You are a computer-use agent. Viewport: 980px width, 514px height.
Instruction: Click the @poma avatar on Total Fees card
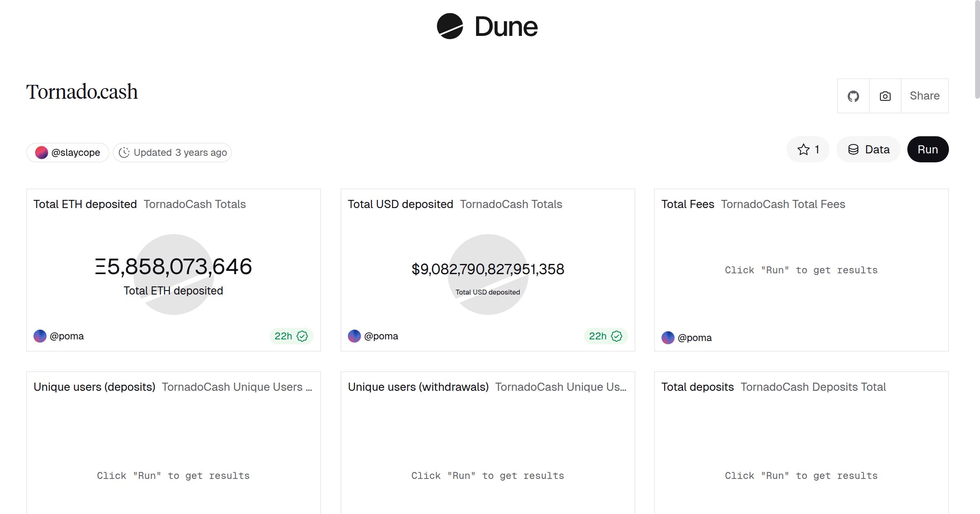(x=668, y=338)
